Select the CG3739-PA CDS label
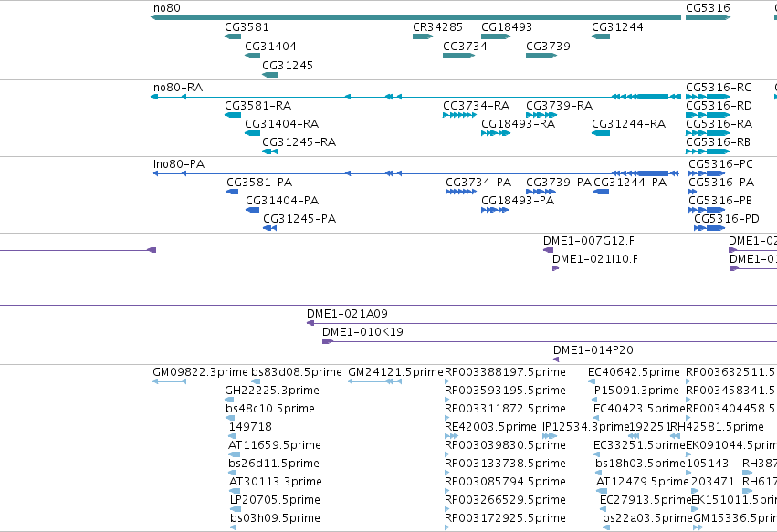The image size is (777, 532). tap(559, 183)
